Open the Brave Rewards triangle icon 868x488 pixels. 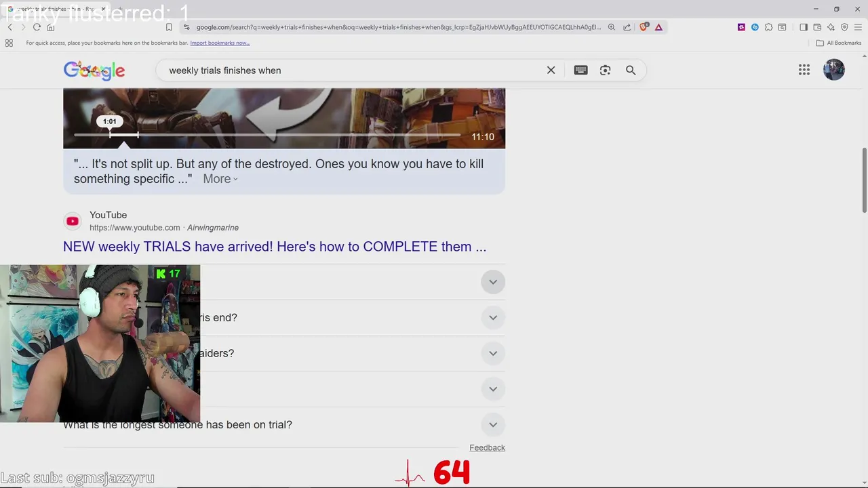coord(658,27)
